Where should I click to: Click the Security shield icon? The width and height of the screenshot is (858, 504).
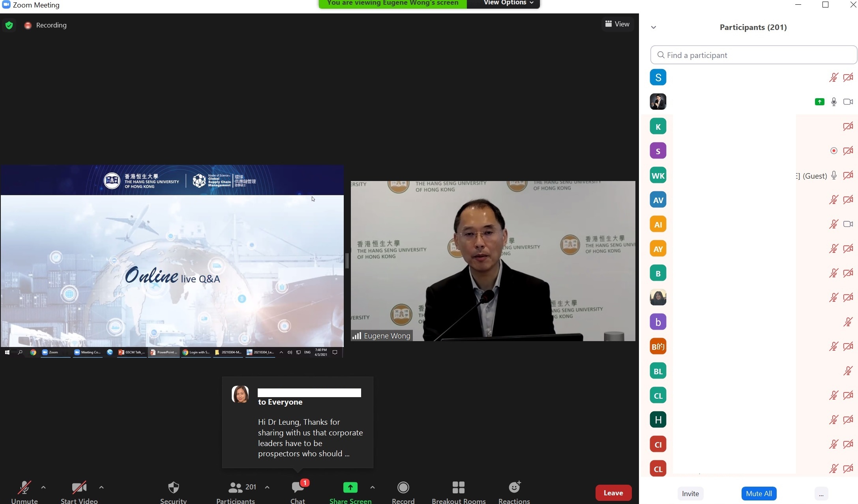[173, 488]
